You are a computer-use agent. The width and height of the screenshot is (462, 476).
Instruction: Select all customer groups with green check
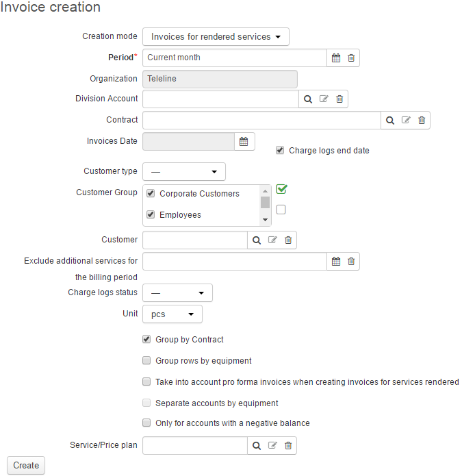tap(281, 189)
